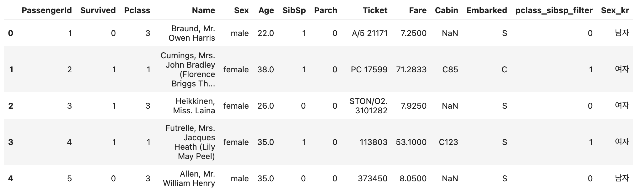Screen dimensions: 644x196
Task: Select cabin value C123
Action: 448,142
